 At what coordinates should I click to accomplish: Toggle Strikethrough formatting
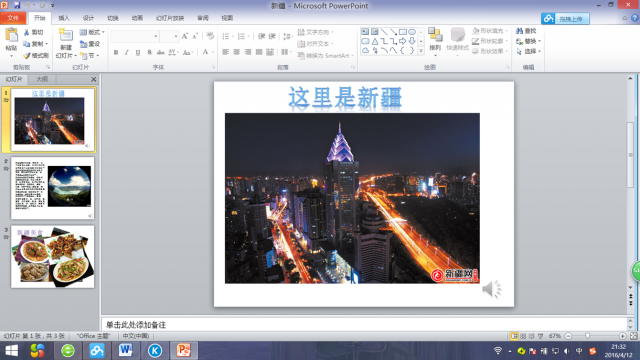tap(160, 52)
